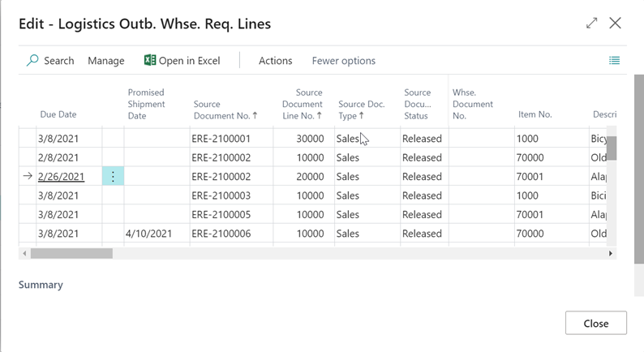This screenshot has height=352, width=644.
Task: Sort by Source Document Line No. header
Action: coord(302,104)
